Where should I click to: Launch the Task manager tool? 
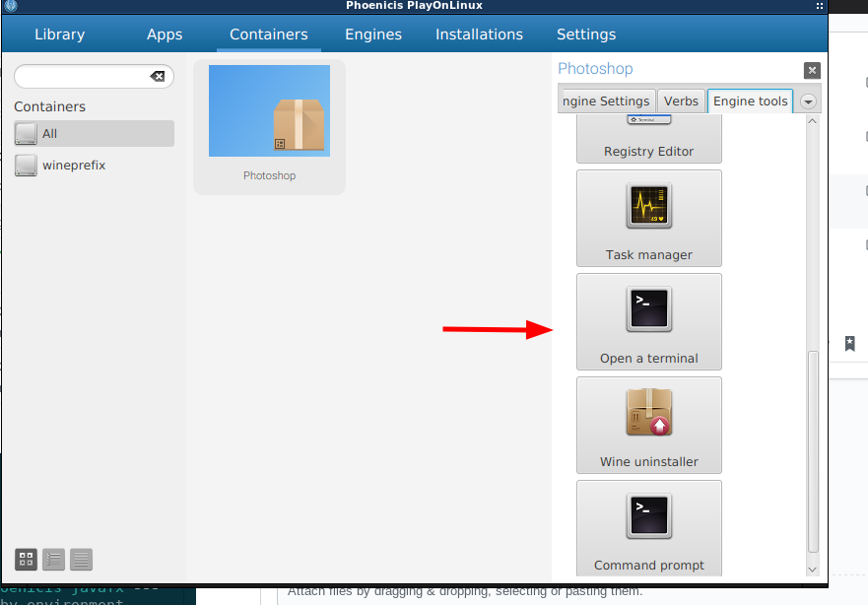pyautogui.click(x=649, y=218)
